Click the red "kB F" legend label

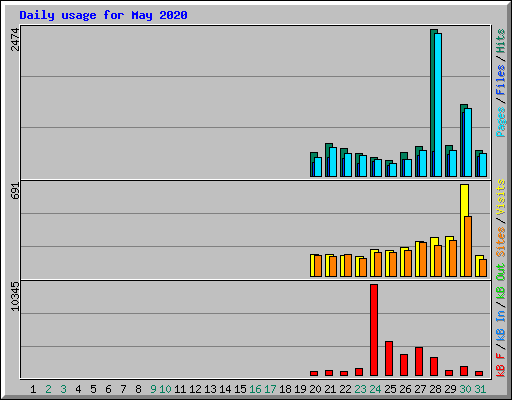[x=501, y=365]
